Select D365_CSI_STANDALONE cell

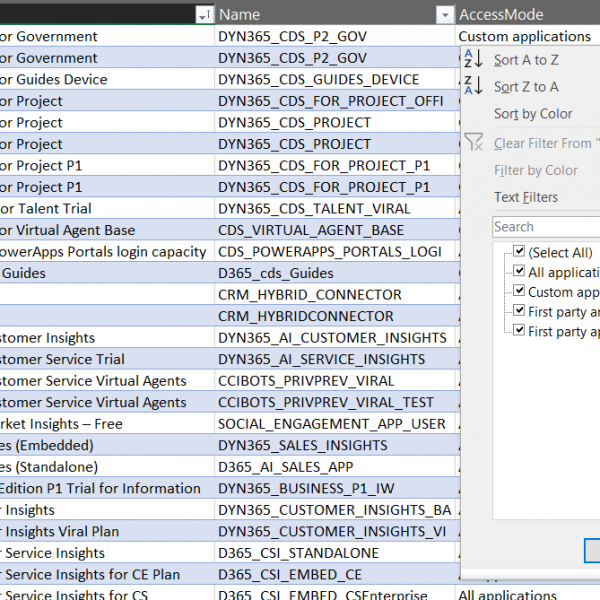[x=335, y=553]
